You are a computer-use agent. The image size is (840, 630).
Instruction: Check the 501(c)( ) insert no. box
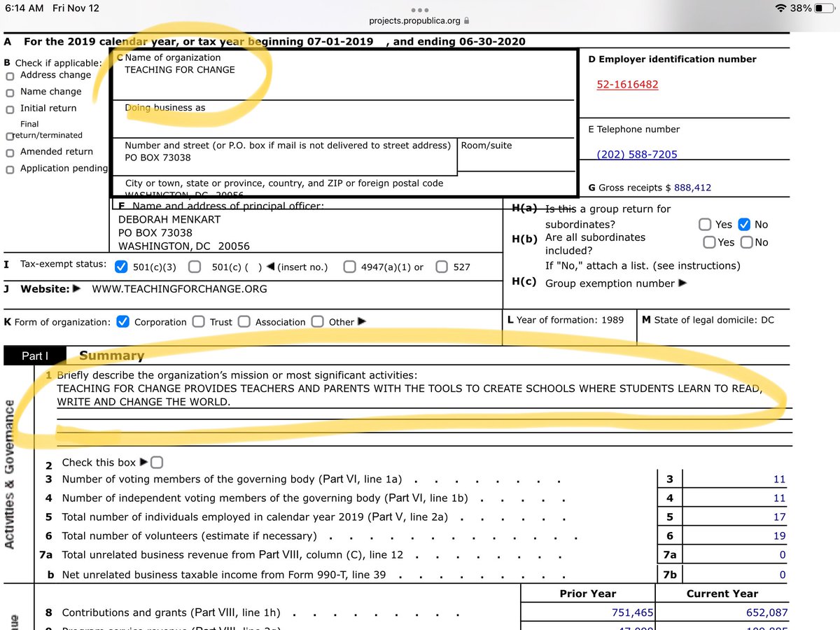point(195,267)
